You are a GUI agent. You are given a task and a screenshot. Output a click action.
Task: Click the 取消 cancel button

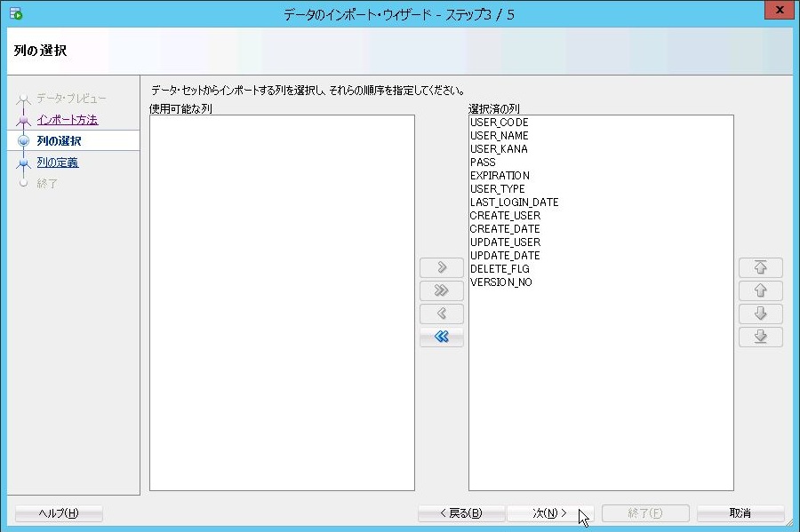(740, 513)
